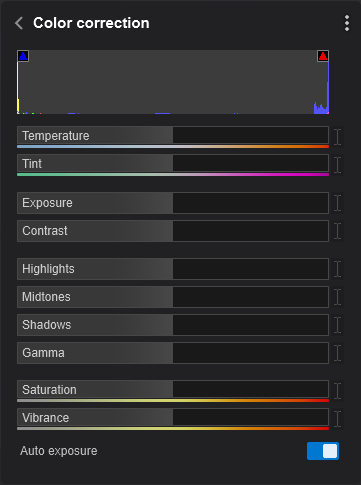Click the red highlight clipping triangle
The image size is (361, 485).
click(x=323, y=56)
